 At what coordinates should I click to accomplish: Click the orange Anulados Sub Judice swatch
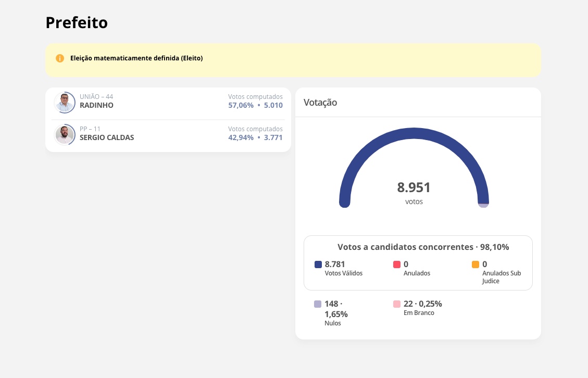[476, 264]
